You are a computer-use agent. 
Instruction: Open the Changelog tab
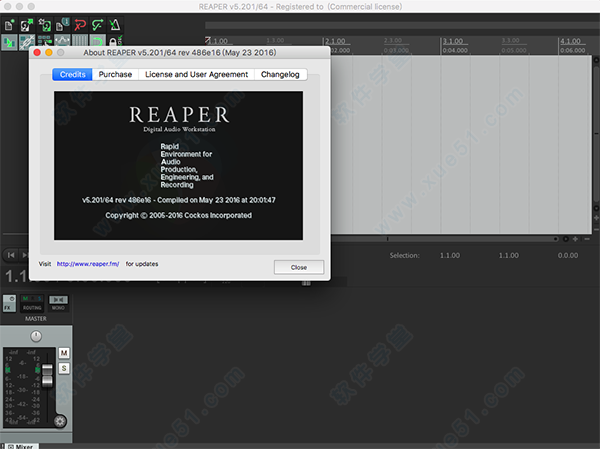[280, 74]
